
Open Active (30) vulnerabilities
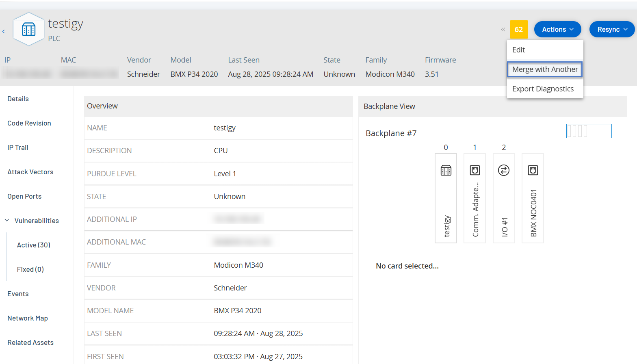click(34, 245)
